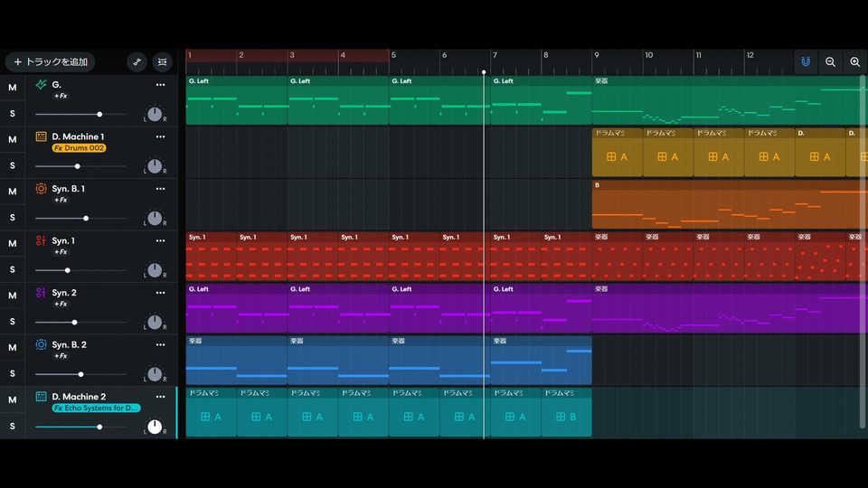Viewport: 868px width, 488px height.
Task: Open the D. Machine 1 options menu
Action: (x=160, y=136)
